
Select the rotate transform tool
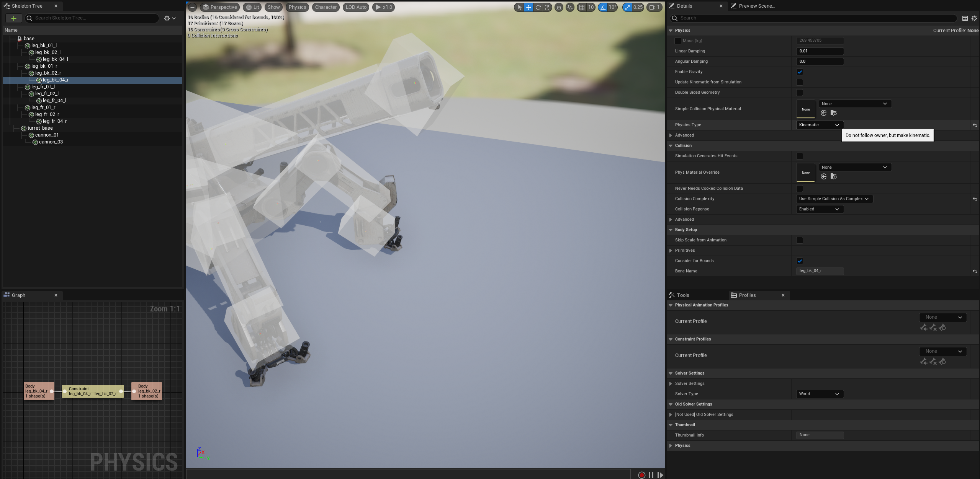pos(538,7)
